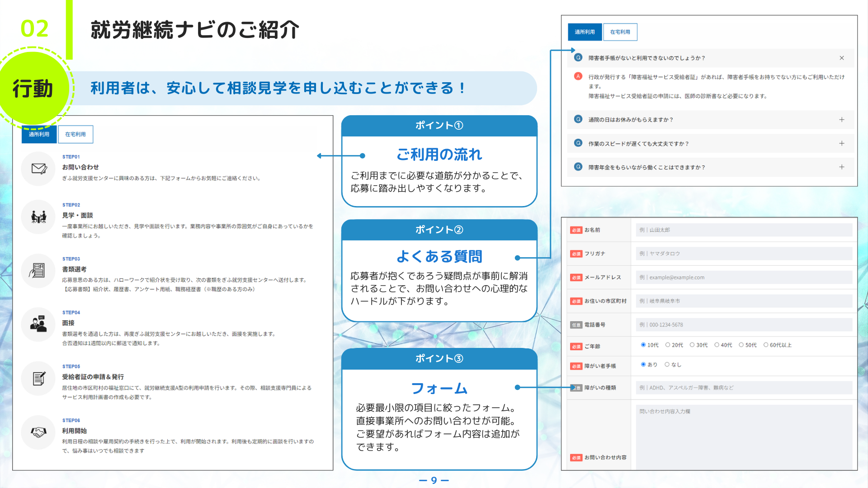Click the メールアドレス input field

coord(744,277)
